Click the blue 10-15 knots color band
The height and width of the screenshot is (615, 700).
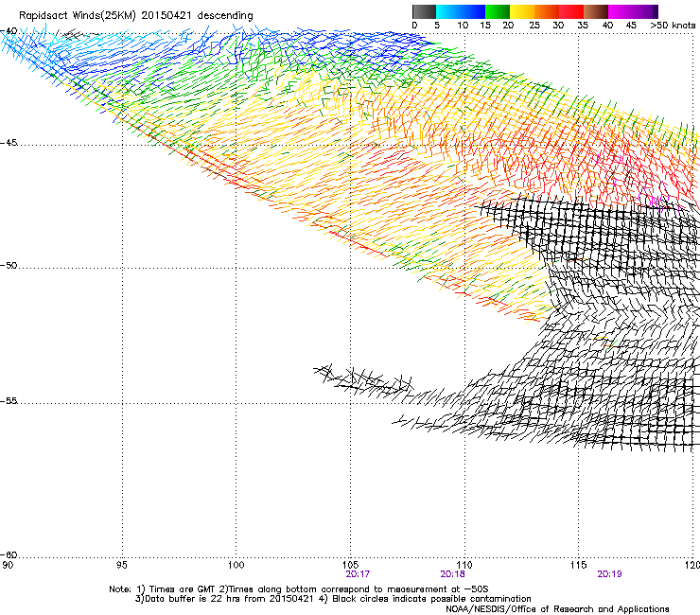[473, 11]
